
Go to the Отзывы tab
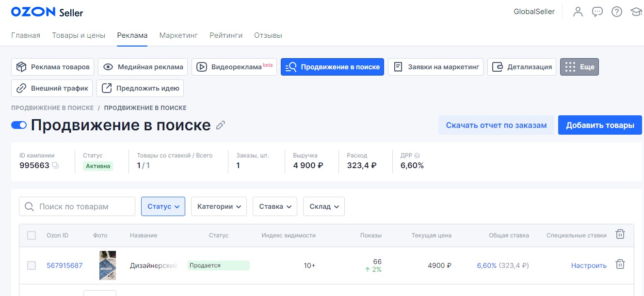[268, 35]
